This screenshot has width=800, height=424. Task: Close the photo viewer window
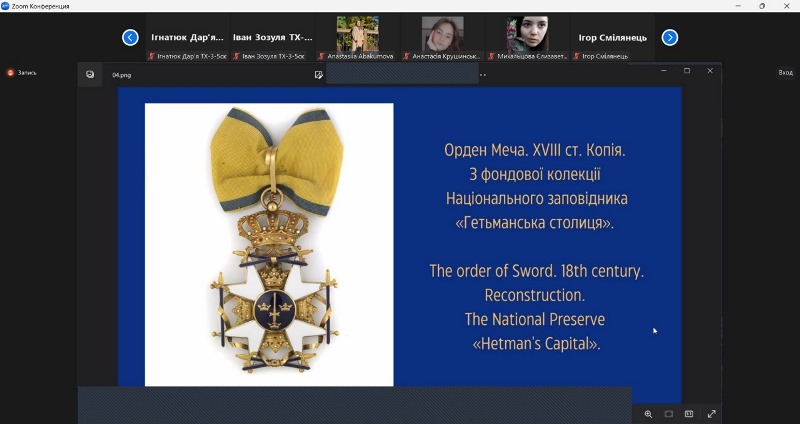710,71
